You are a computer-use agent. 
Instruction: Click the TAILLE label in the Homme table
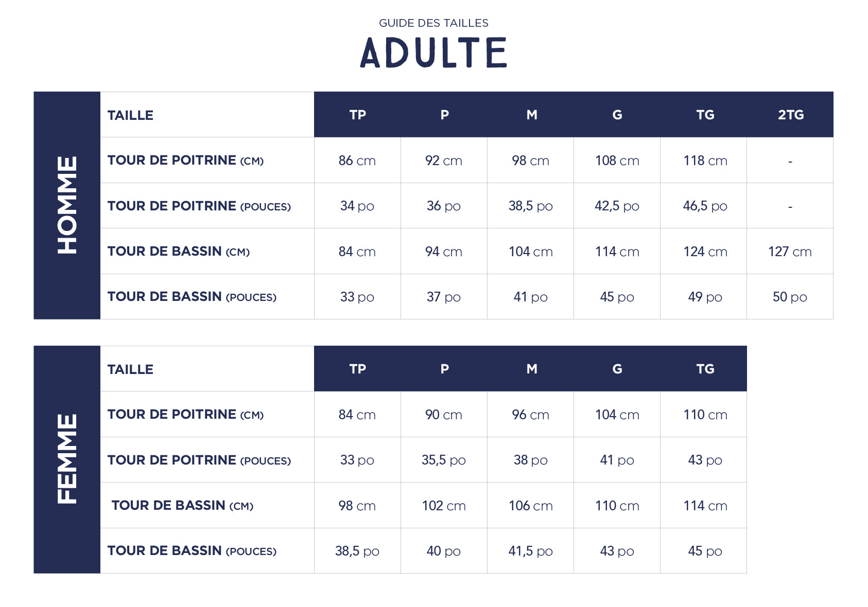pos(130,115)
